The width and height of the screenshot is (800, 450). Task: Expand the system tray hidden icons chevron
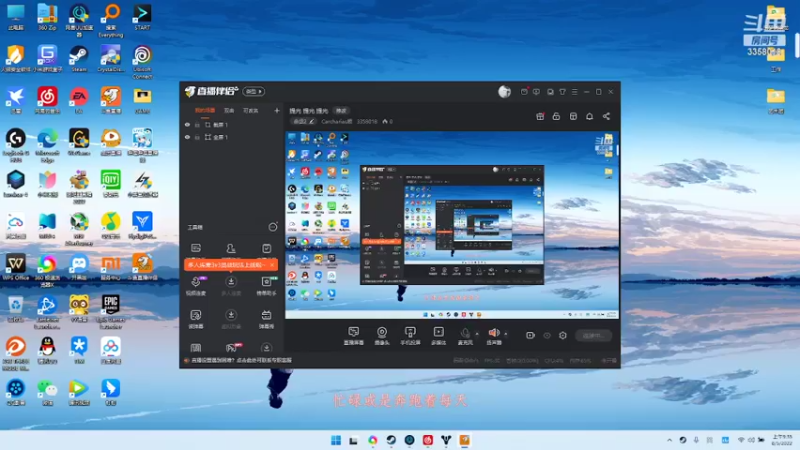[x=669, y=440]
